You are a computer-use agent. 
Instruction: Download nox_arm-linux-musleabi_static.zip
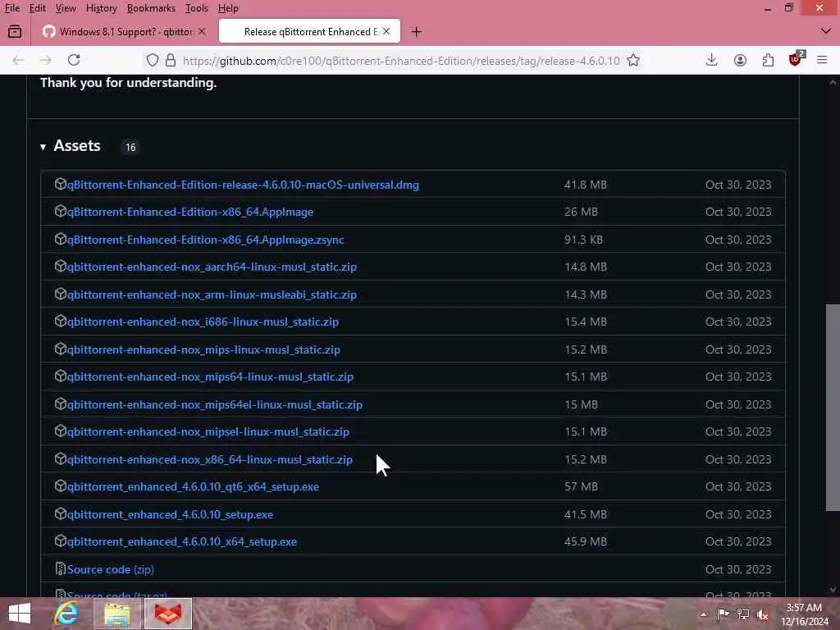[212, 294]
